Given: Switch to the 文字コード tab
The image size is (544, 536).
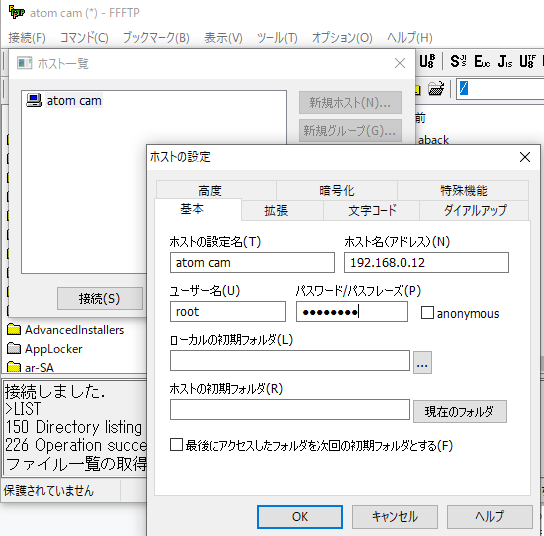Looking at the screenshot, I should point(372,210).
